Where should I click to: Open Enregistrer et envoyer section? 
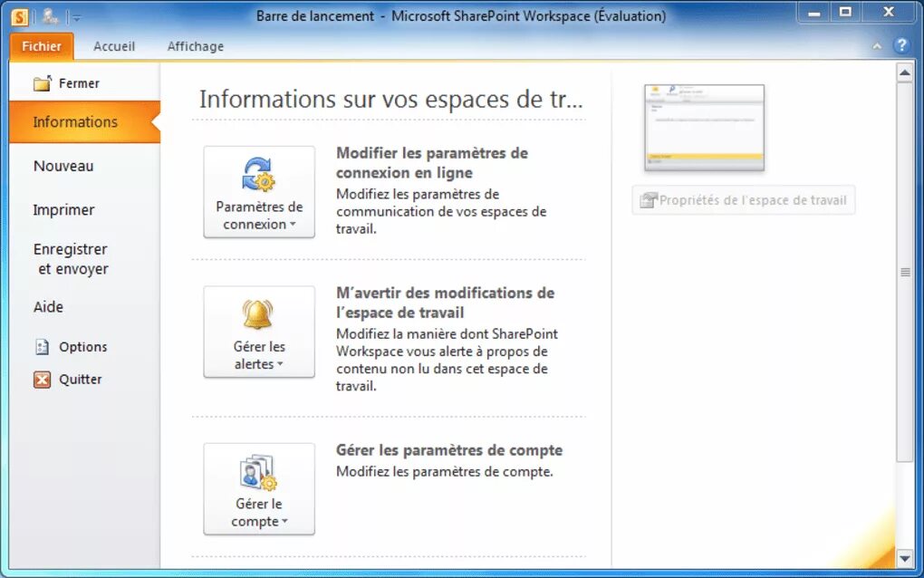point(71,259)
